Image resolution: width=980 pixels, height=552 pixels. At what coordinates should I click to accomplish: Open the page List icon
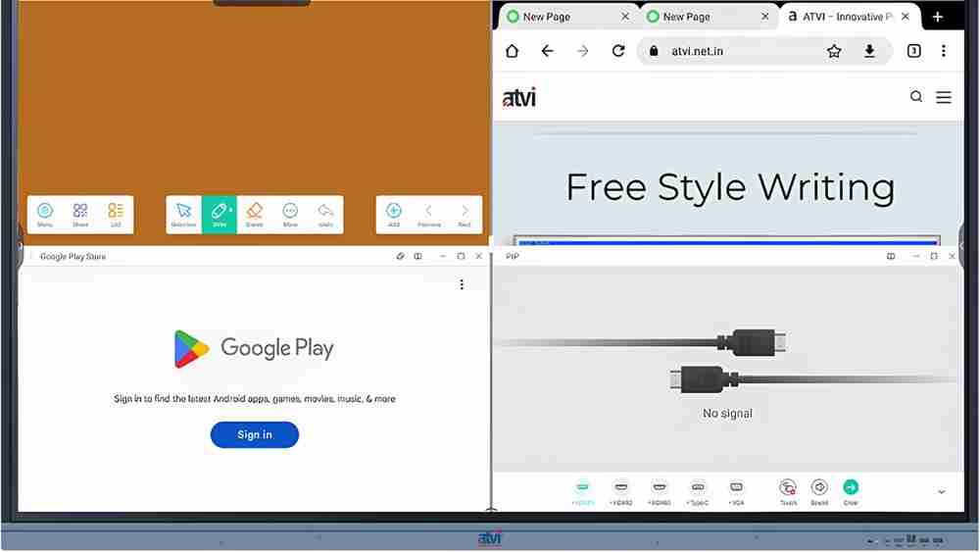116,215
